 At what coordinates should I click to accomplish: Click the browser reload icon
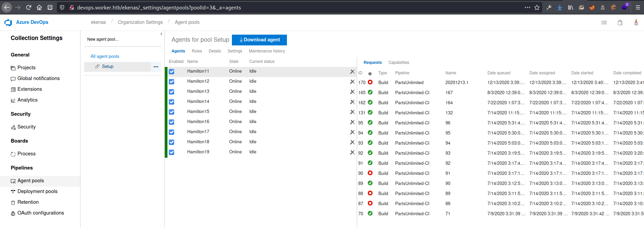tap(29, 7)
